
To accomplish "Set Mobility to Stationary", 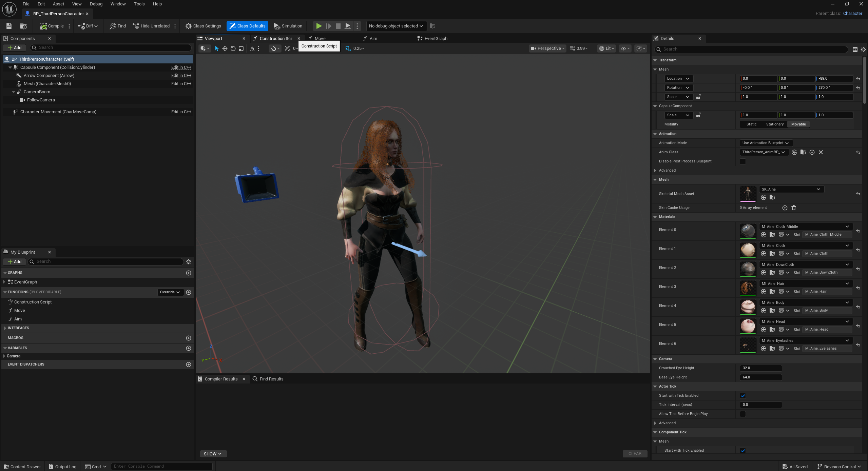I will click(775, 124).
